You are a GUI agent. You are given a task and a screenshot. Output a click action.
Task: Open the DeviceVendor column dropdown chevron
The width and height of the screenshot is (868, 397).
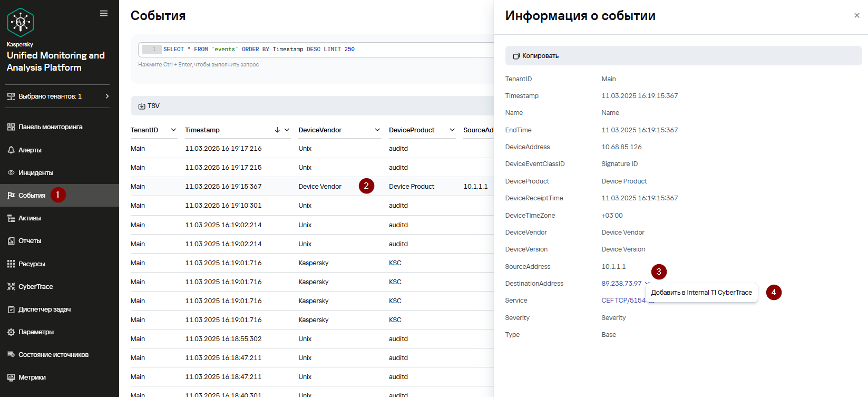[377, 130]
